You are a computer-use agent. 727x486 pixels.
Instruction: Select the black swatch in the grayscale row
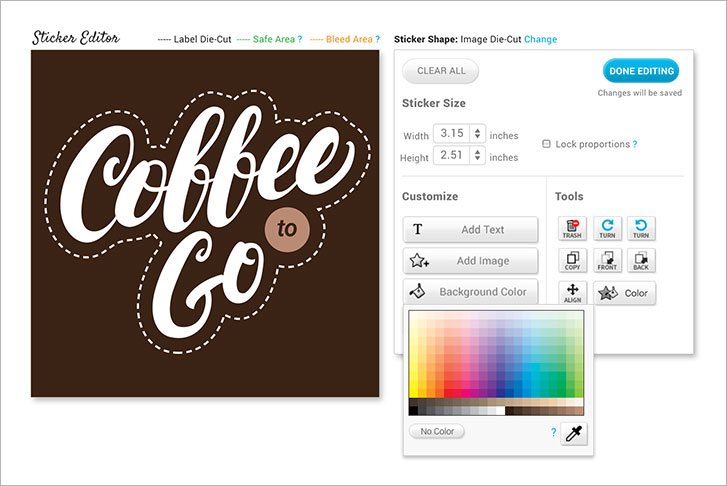click(x=414, y=411)
